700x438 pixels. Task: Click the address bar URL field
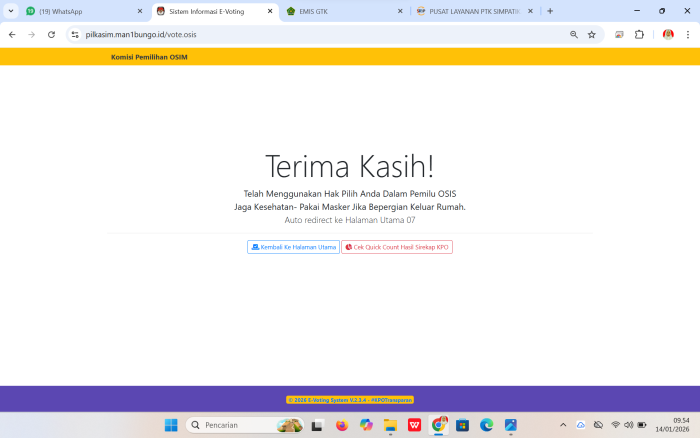[x=300, y=34]
